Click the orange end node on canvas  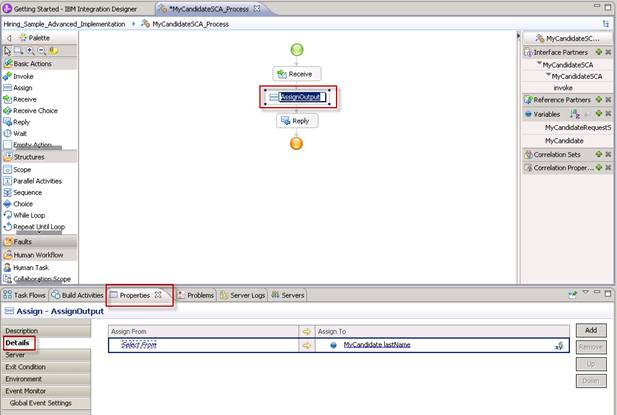point(296,144)
